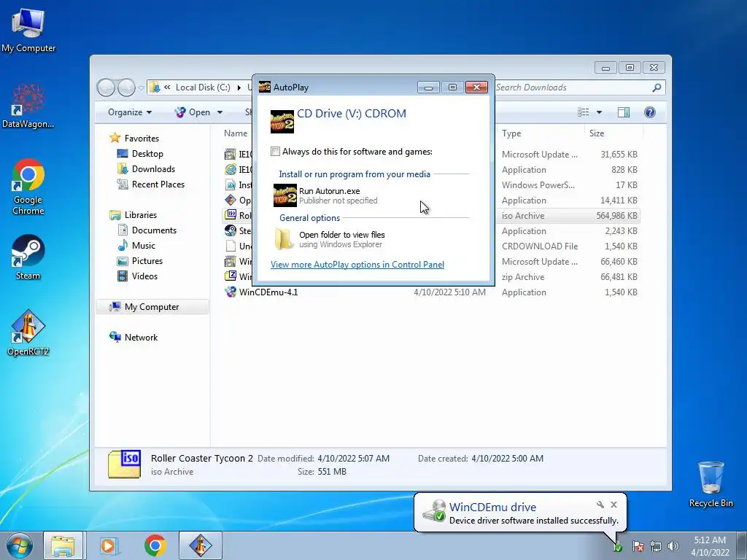The width and height of the screenshot is (747, 560).
Task: Sort by the Name column header
Action: pyautogui.click(x=236, y=133)
